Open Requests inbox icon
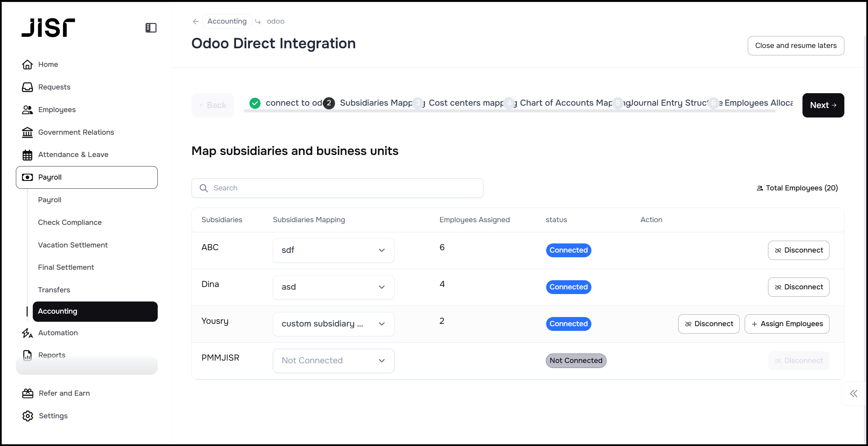This screenshot has height=446, width=868. click(x=27, y=87)
